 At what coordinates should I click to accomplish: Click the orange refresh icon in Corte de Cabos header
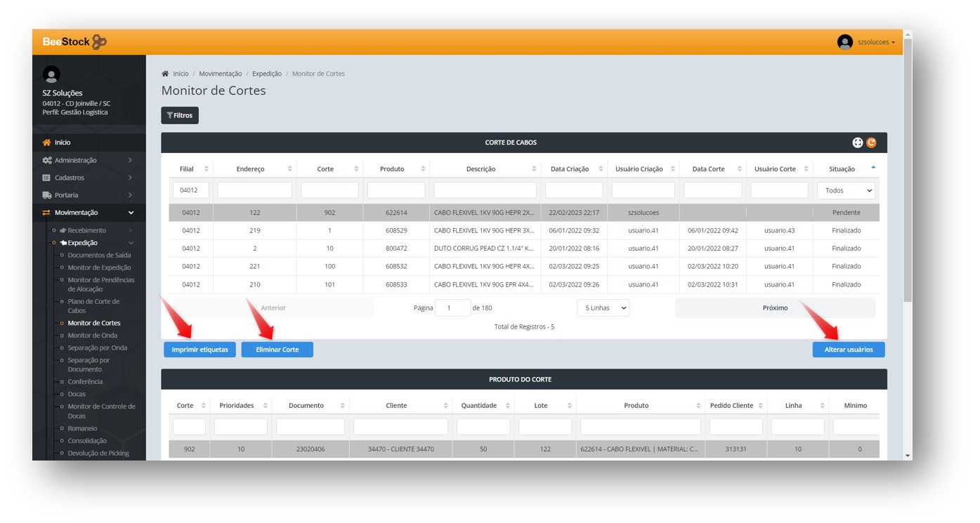coord(871,143)
